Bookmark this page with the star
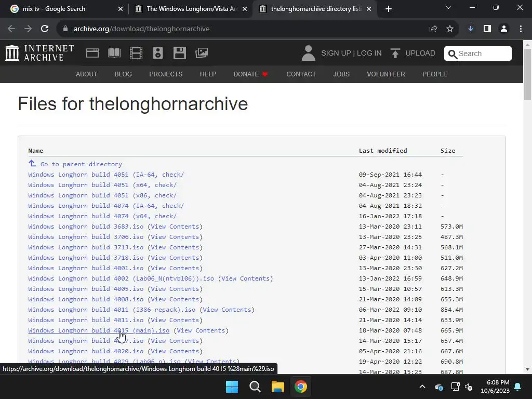The height and width of the screenshot is (399, 532). [x=450, y=29]
